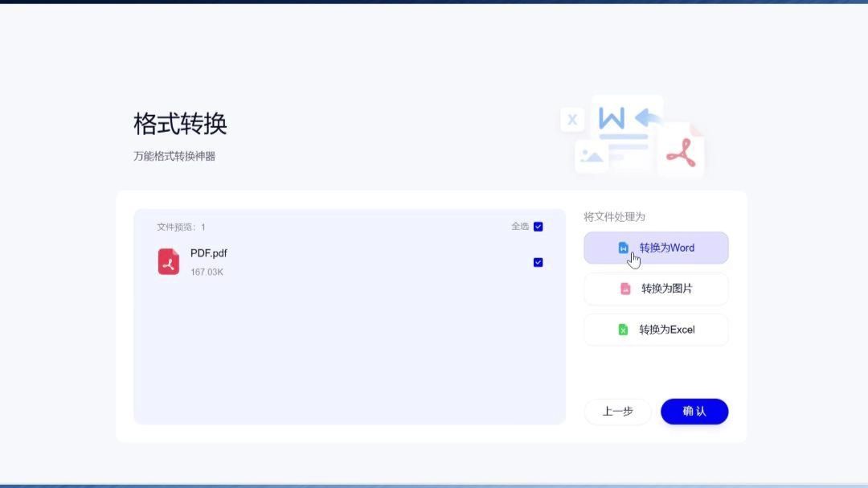Click the pink image icon in 转换为图片
This screenshot has width=868, height=488.
point(625,289)
